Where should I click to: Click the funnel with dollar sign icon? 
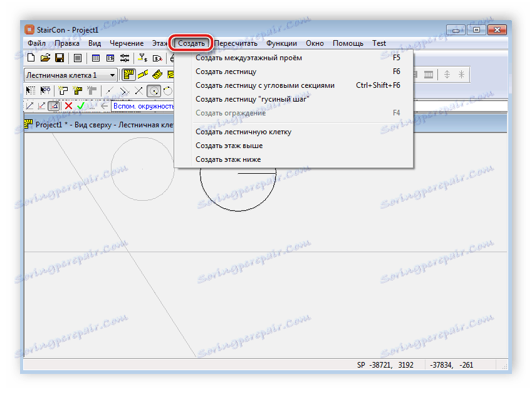pos(143,58)
